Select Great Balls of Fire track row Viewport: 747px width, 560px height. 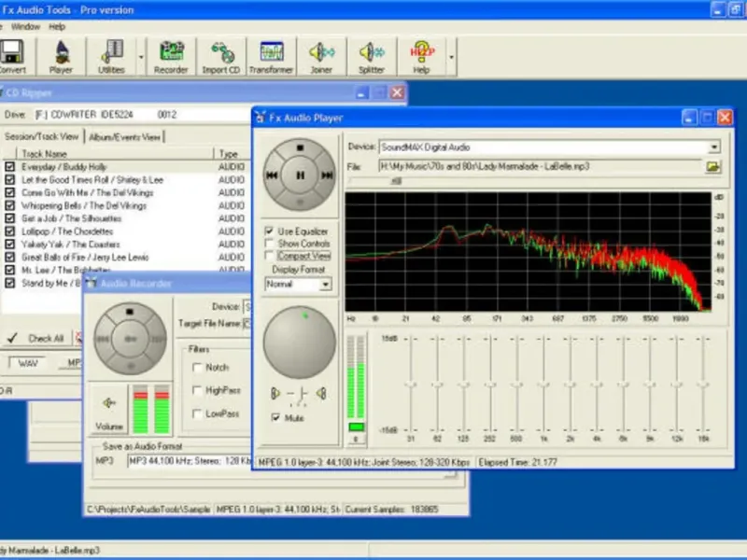point(85,258)
